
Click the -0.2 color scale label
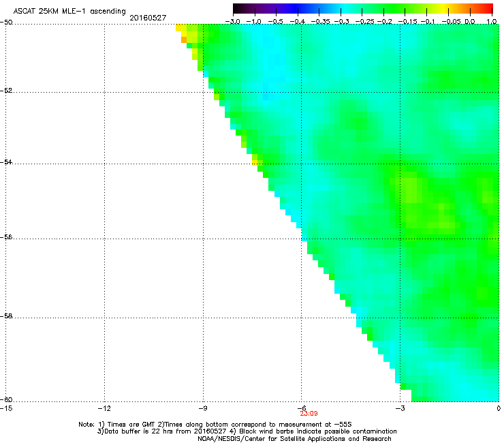tap(385, 21)
